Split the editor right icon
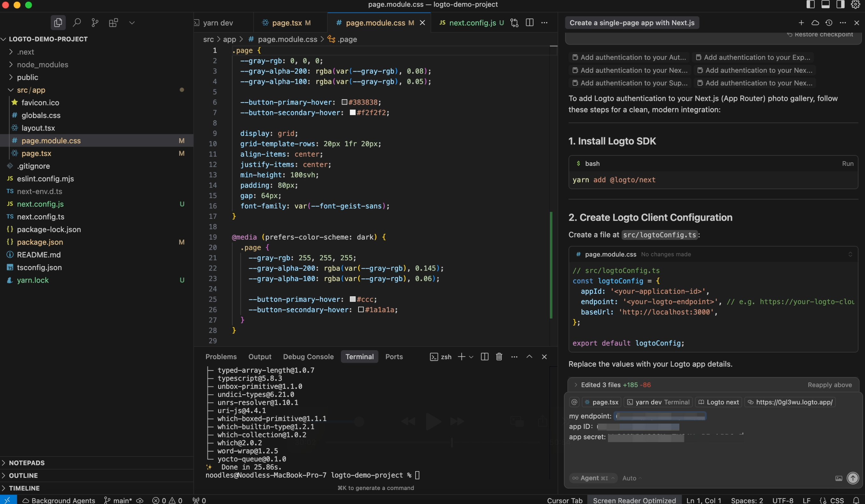The width and height of the screenshot is (865, 504). click(x=529, y=23)
